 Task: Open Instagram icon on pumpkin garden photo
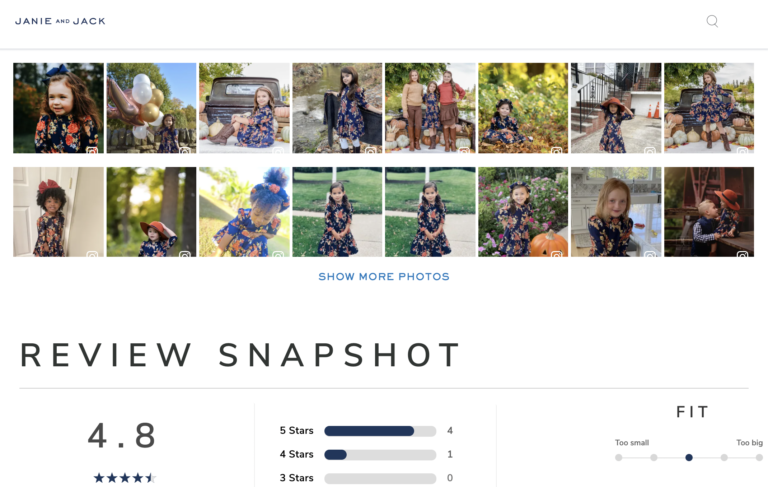556,254
